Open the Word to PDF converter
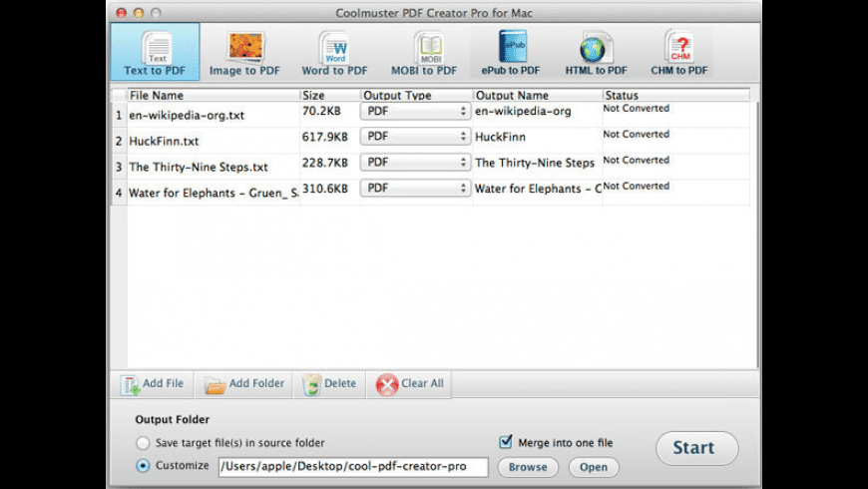The image size is (868, 489). pos(334,53)
